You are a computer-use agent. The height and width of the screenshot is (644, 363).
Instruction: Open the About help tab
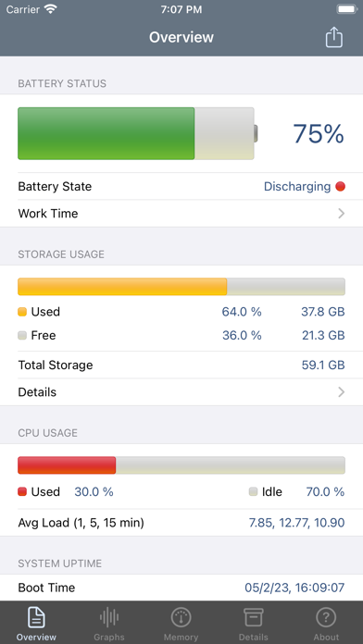[326, 622]
